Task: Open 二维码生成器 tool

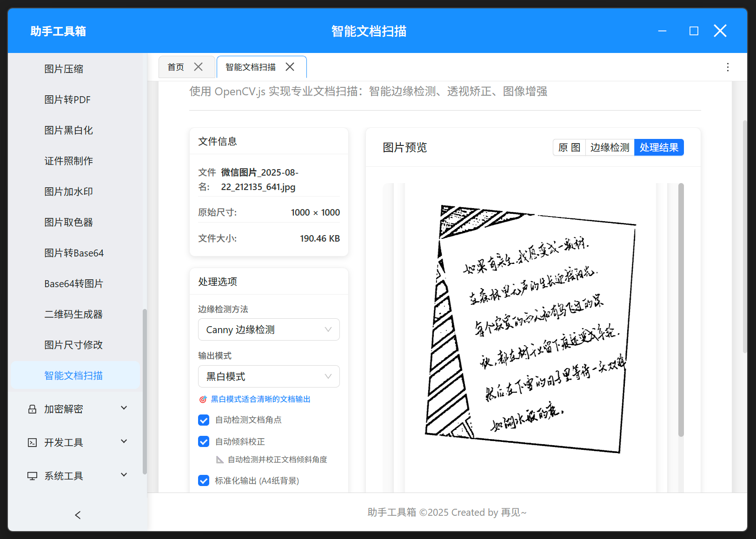Action: [x=73, y=314]
